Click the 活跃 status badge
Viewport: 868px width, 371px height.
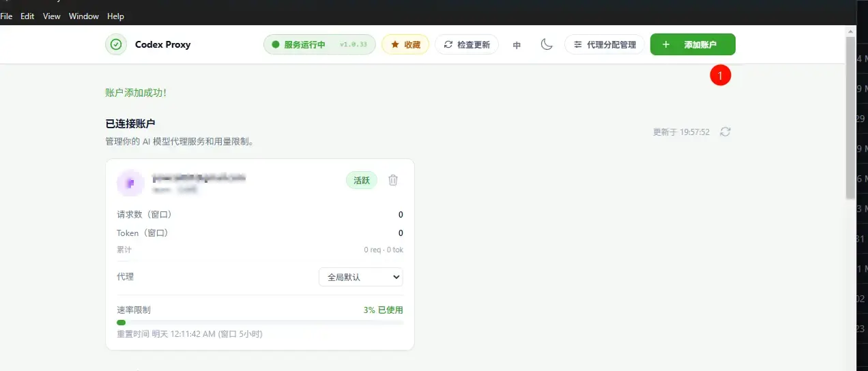[x=361, y=180]
